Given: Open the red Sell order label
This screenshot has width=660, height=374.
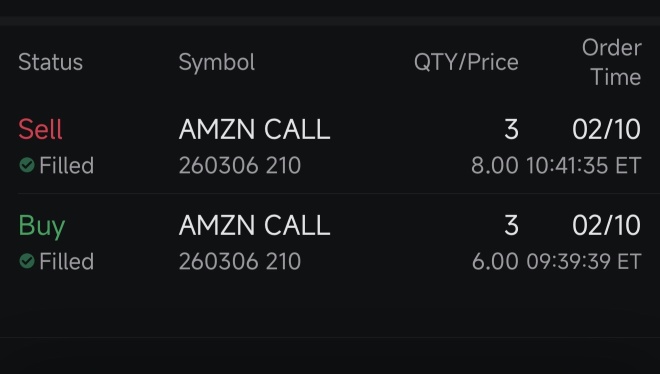Looking at the screenshot, I should coord(40,129).
